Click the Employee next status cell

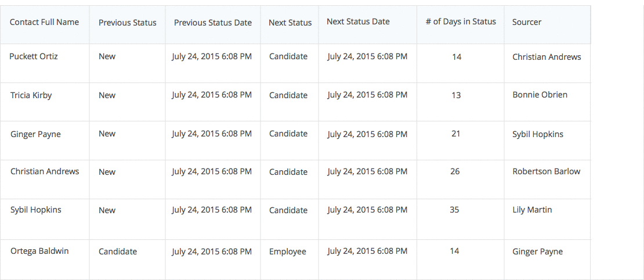click(x=288, y=252)
